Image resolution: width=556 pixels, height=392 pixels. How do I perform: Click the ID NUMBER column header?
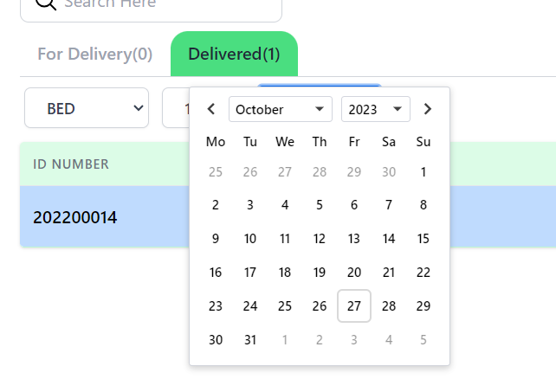tap(71, 164)
